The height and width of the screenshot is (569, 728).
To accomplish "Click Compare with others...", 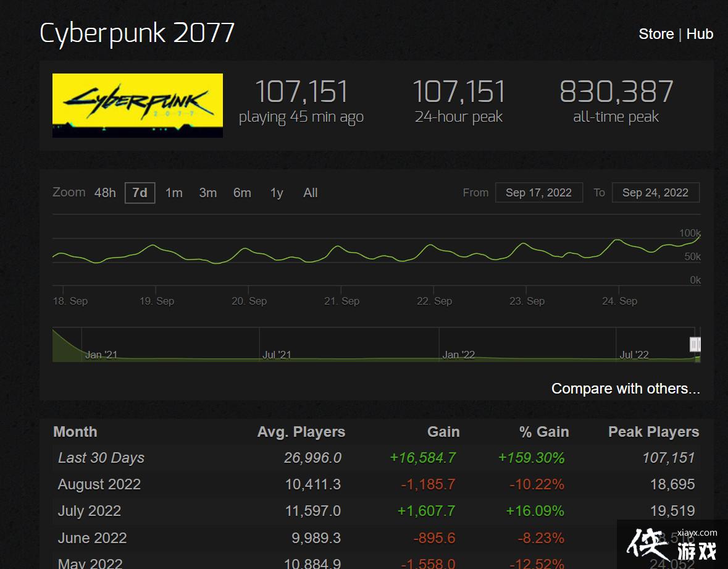I will coord(625,389).
